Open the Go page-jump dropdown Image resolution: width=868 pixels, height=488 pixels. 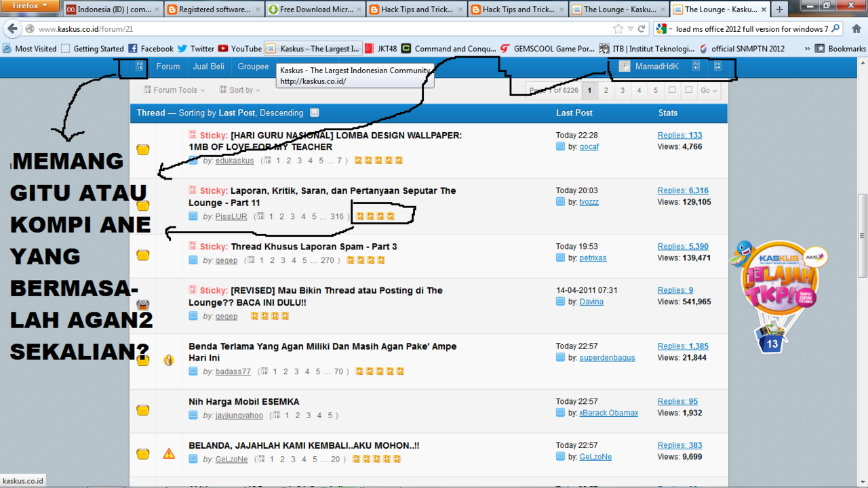(709, 90)
